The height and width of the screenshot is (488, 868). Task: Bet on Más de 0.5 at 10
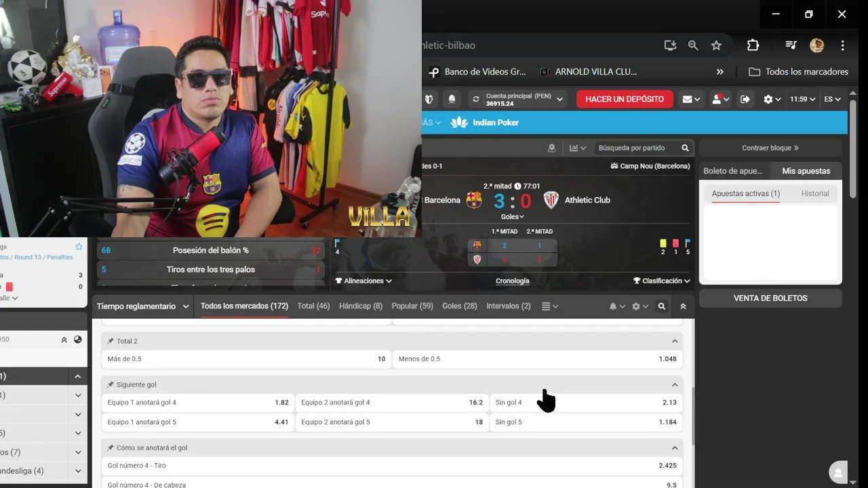246,359
